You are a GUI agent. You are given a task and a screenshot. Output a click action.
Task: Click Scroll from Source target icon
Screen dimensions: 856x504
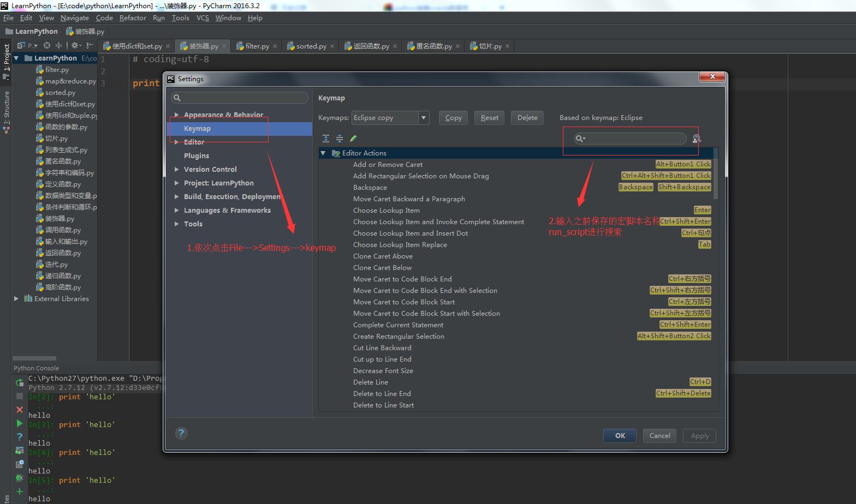pyautogui.click(x=47, y=46)
